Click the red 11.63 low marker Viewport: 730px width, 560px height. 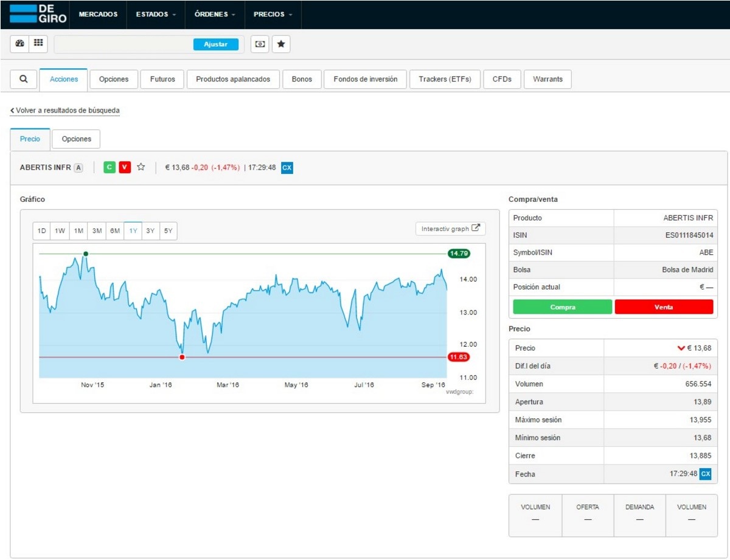459,357
